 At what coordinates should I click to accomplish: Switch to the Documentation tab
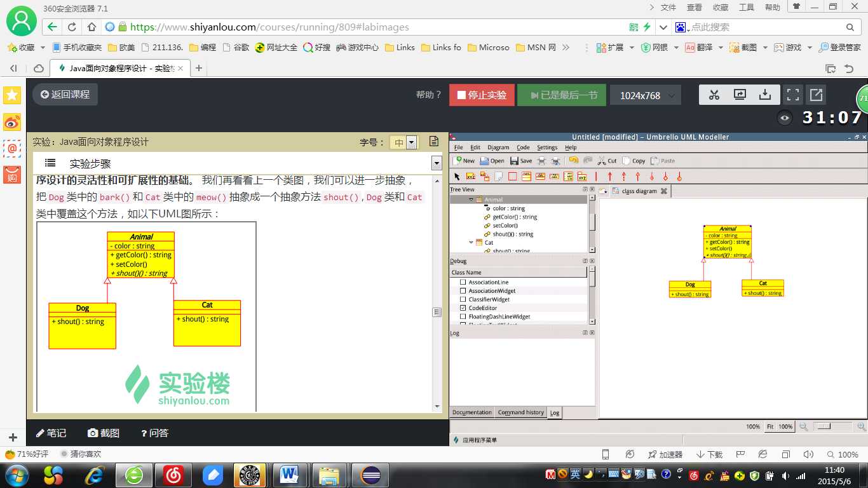(472, 412)
